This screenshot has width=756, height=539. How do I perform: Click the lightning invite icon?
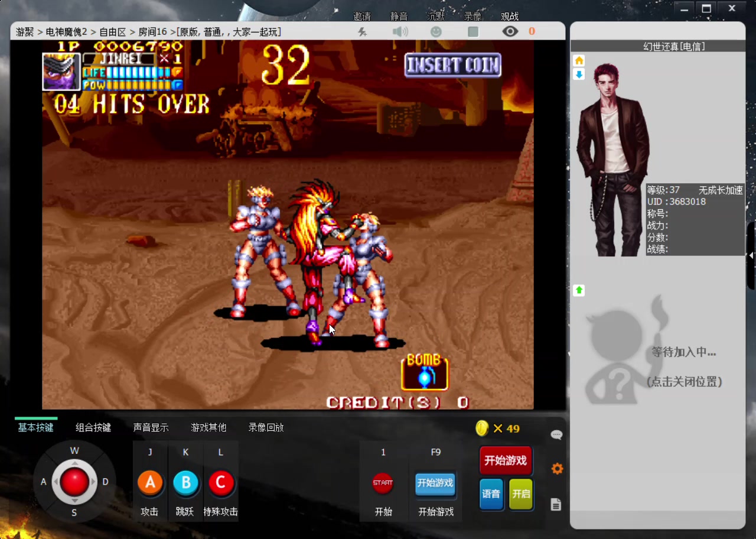pyautogui.click(x=363, y=32)
